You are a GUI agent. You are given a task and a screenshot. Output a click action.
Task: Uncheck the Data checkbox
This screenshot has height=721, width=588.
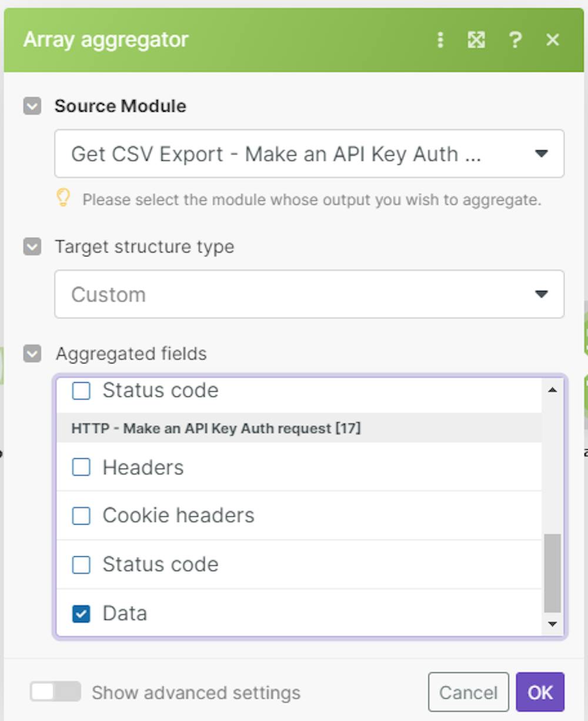(x=81, y=614)
